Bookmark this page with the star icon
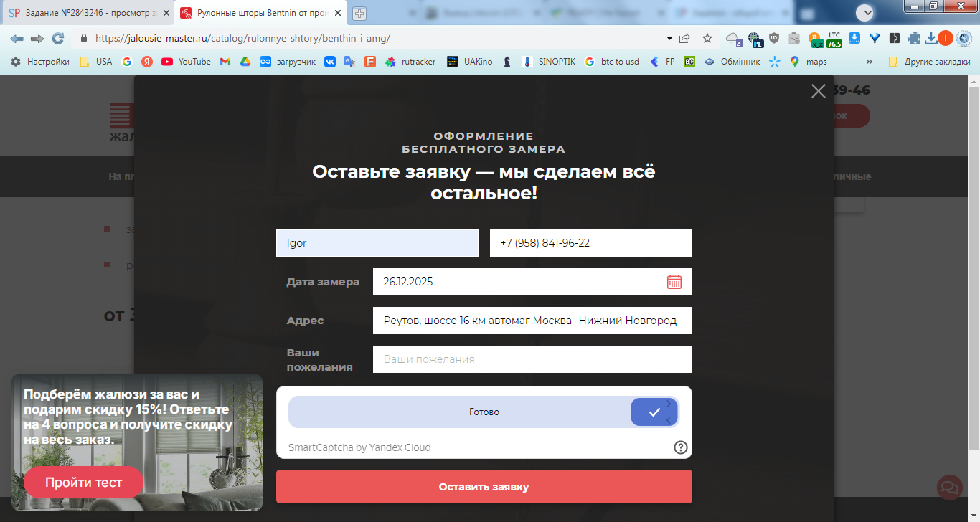This screenshot has height=522, width=980. [707, 39]
